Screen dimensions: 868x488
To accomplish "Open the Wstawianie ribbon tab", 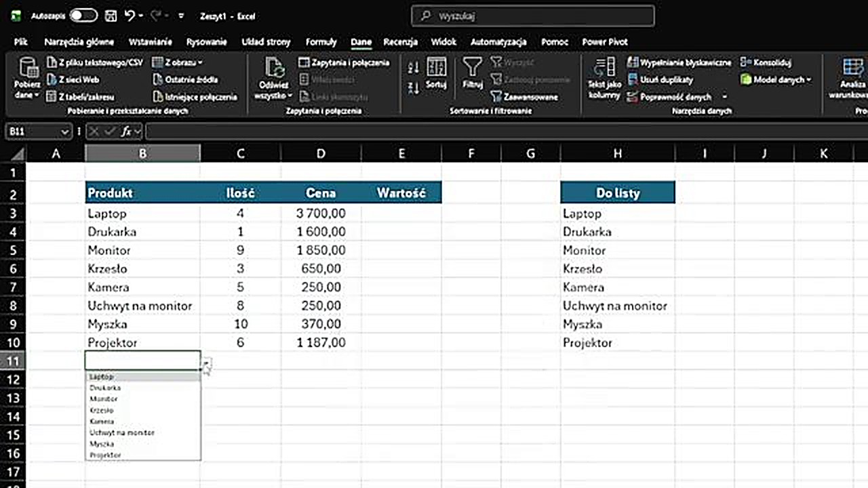I will 150,42.
